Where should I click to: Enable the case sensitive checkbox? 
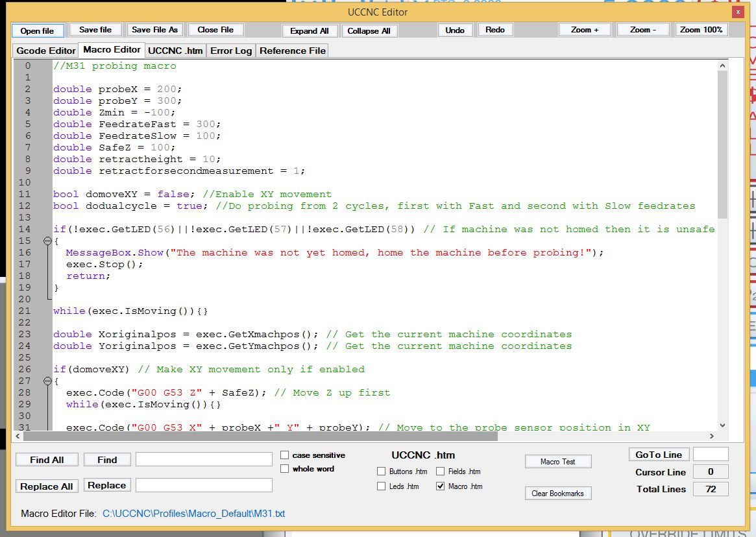(284, 455)
